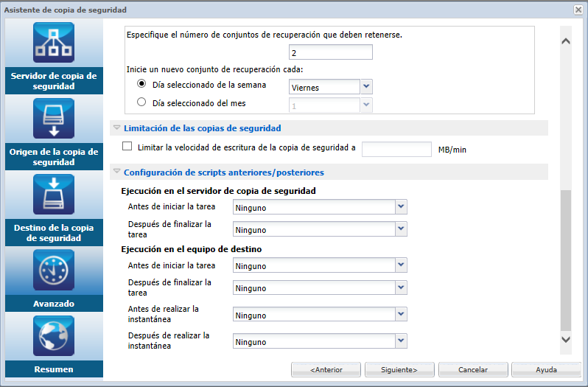Open server Antes de iniciar la tarea dropdown
588x387 pixels.
coord(320,207)
